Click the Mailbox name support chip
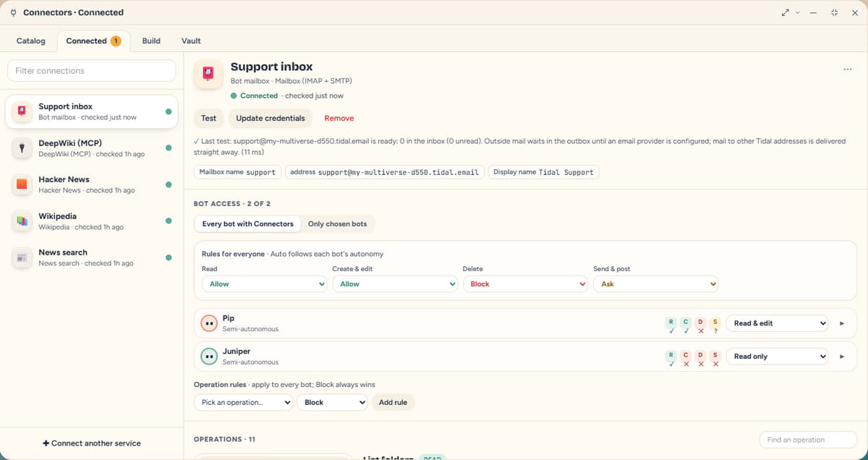 pos(237,172)
